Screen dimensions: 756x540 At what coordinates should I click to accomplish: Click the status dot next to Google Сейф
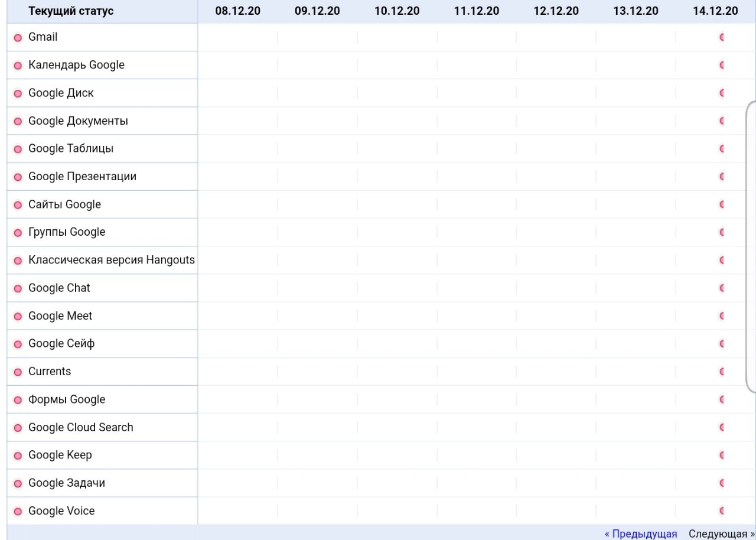pos(18,344)
